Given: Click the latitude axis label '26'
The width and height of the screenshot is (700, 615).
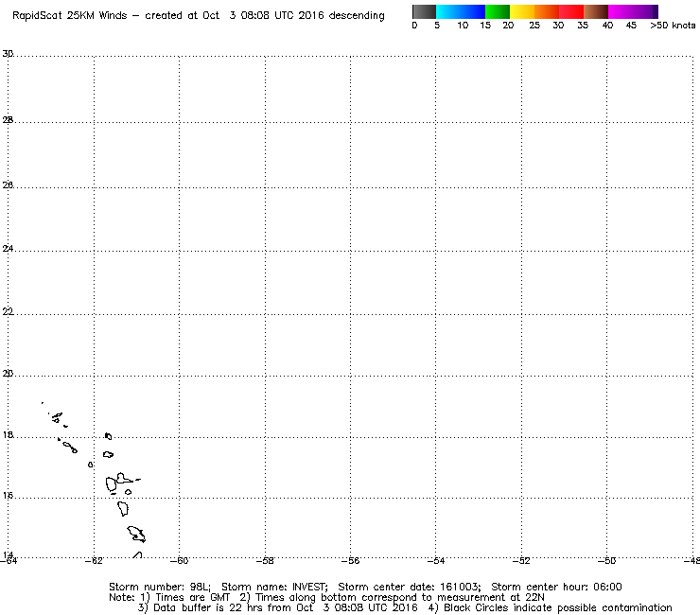Looking at the screenshot, I should point(8,184).
